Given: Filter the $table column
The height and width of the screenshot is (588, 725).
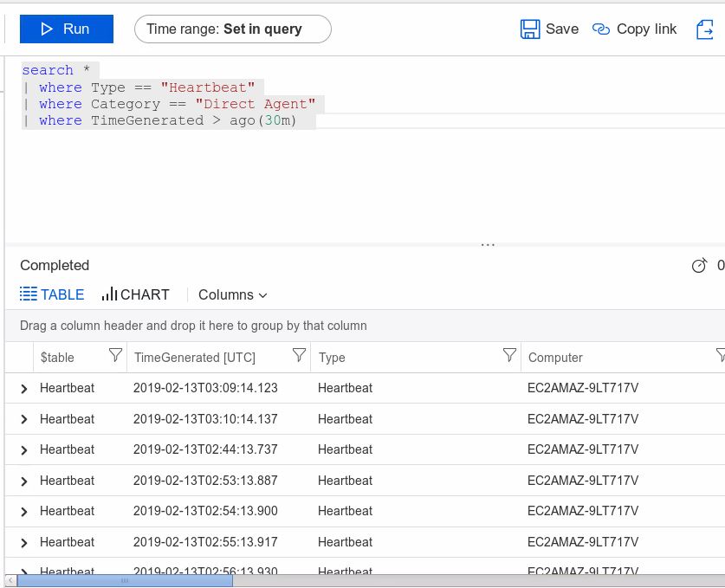Looking at the screenshot, I should pos(115,355).
